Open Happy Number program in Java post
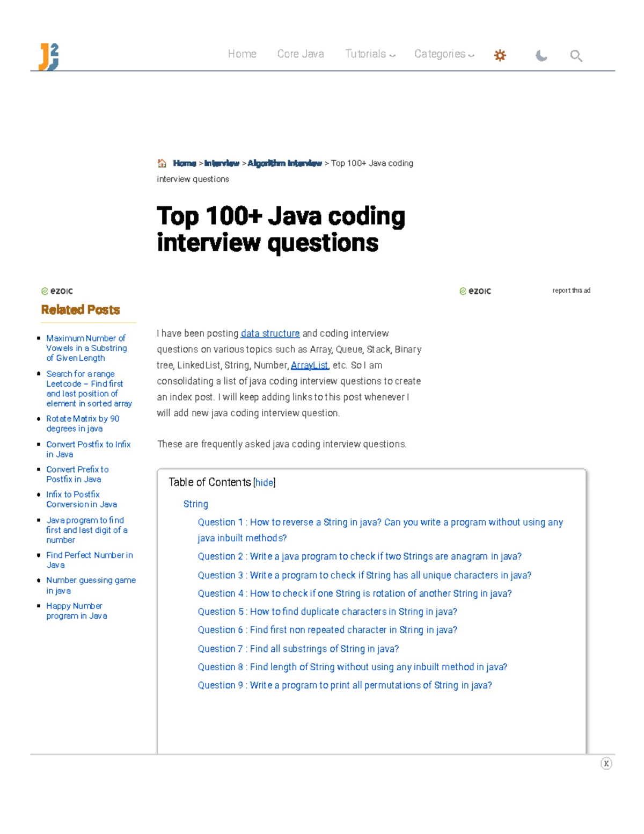Screen dimensions: 644x834 click(x=76, y=611)
